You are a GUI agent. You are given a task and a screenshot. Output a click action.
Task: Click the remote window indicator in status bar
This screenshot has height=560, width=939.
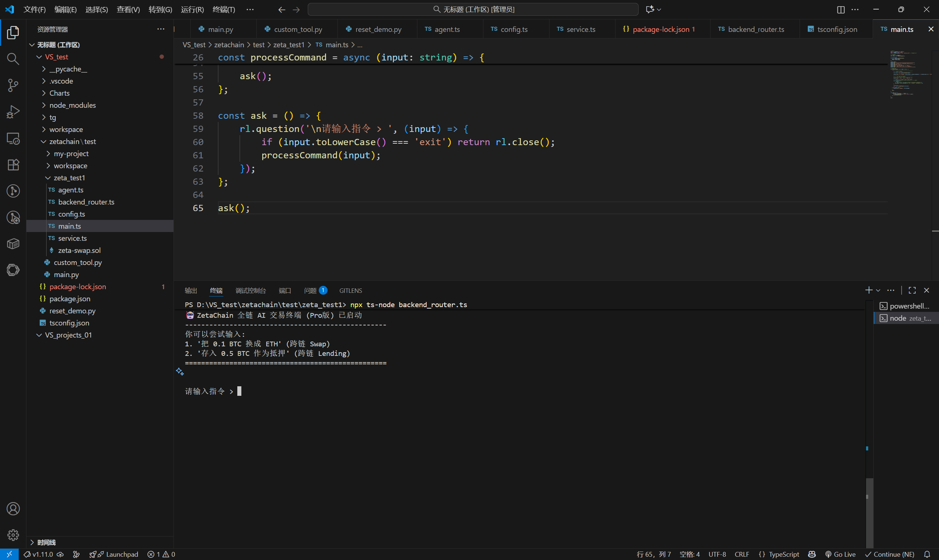click(9, 555)
